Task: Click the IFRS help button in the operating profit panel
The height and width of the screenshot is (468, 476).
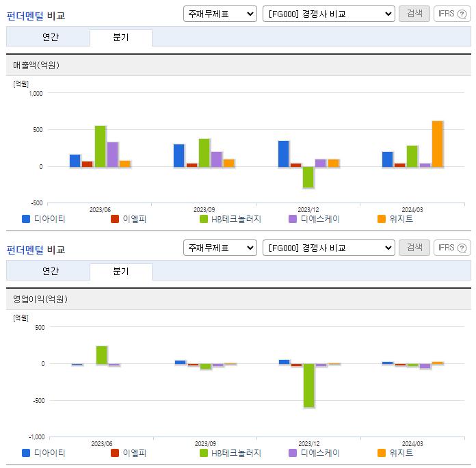Action: tap(452, 248)
